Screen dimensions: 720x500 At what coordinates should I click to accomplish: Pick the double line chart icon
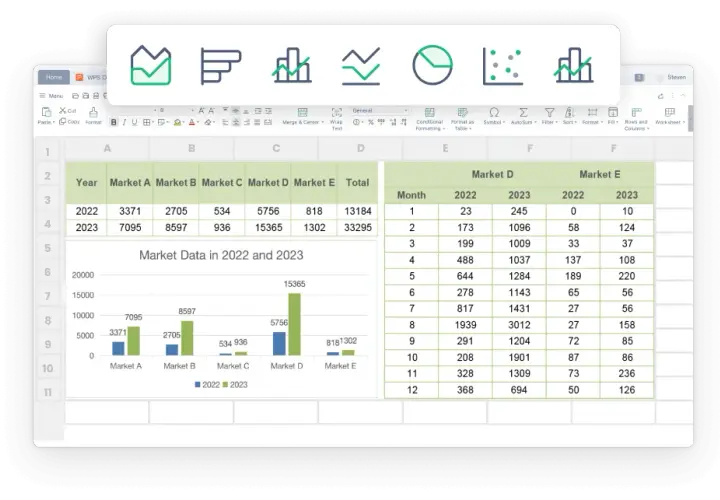361,67
